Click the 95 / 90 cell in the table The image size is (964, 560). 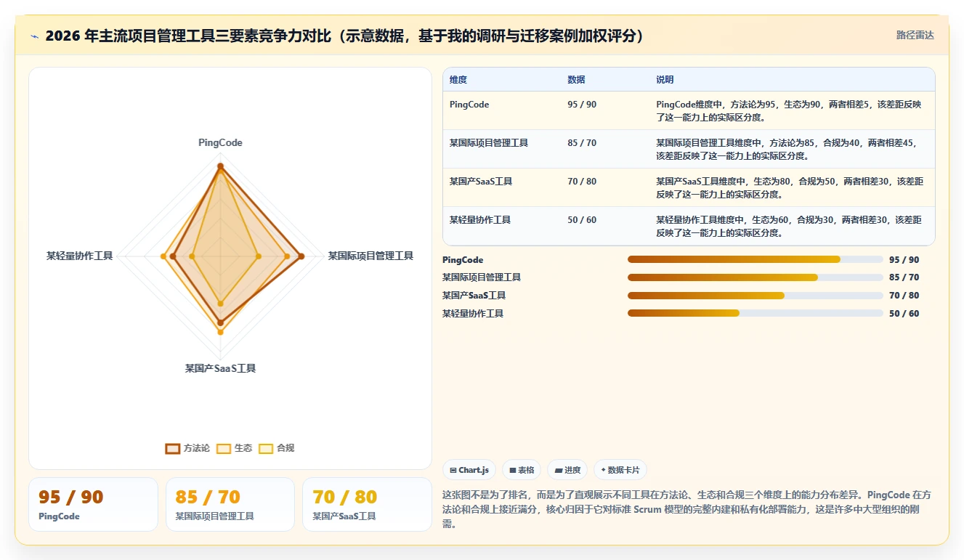(582, 105)
